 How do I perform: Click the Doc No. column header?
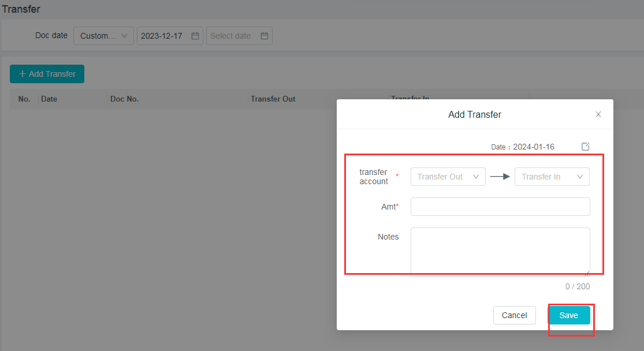pos(124,99)
